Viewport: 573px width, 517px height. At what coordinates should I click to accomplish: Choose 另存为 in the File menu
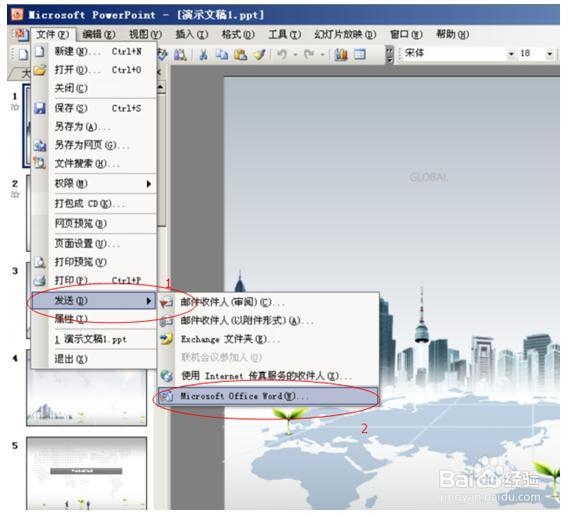click(94, 127)
